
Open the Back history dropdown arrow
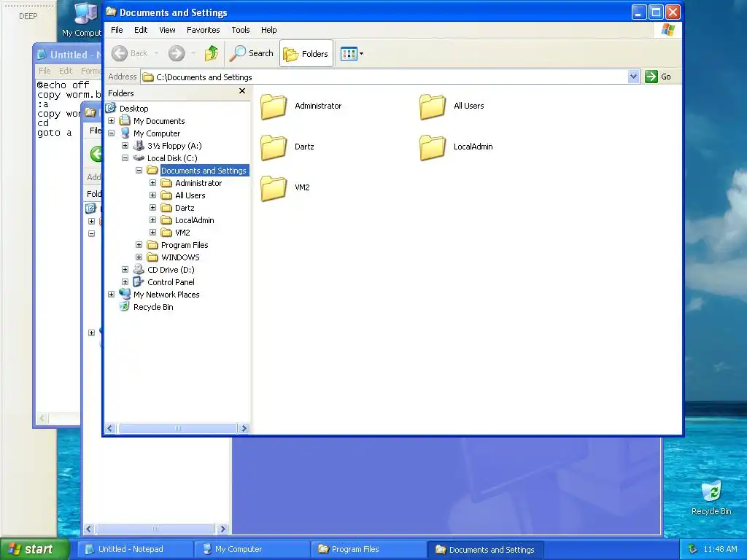click(x=156, y=53)
